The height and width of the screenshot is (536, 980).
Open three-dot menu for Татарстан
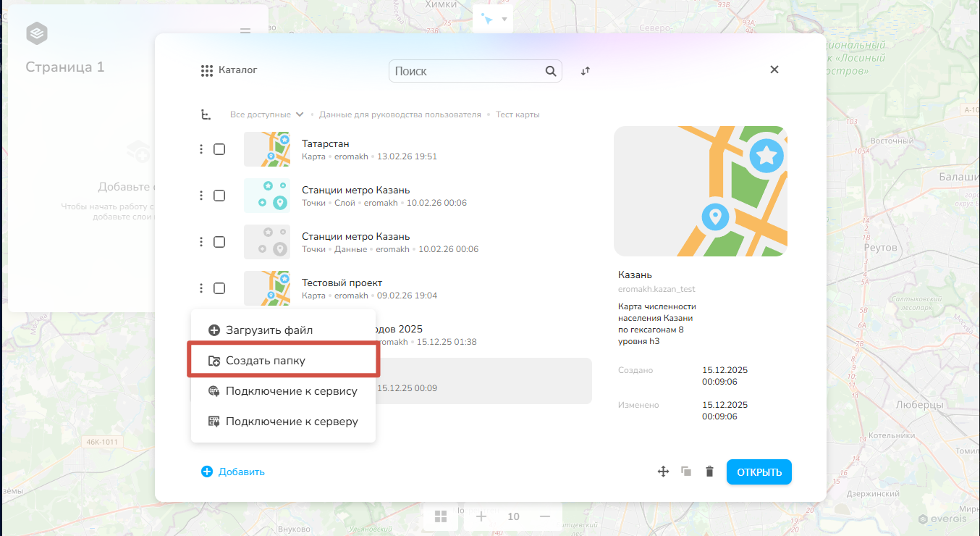(x=201, y=149)
